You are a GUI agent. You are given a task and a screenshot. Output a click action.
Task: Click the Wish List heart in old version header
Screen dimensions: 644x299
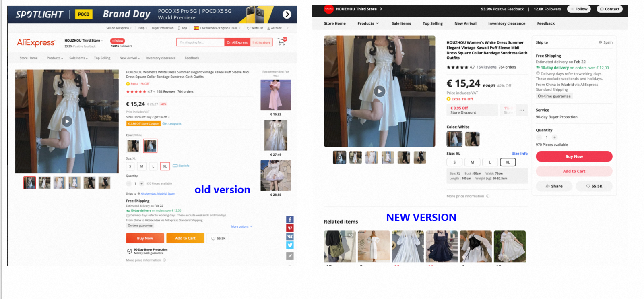(249, 28)
